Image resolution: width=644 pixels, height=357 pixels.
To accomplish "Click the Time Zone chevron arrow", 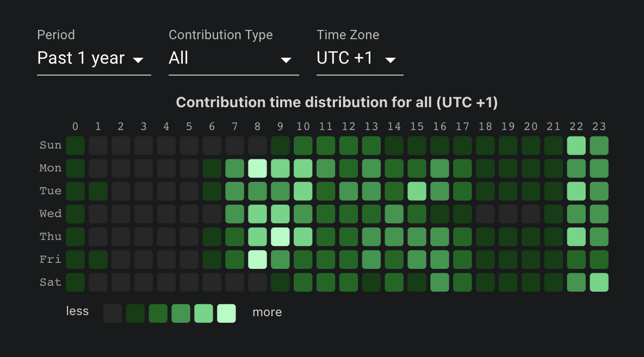I will (x=391, y=60).
